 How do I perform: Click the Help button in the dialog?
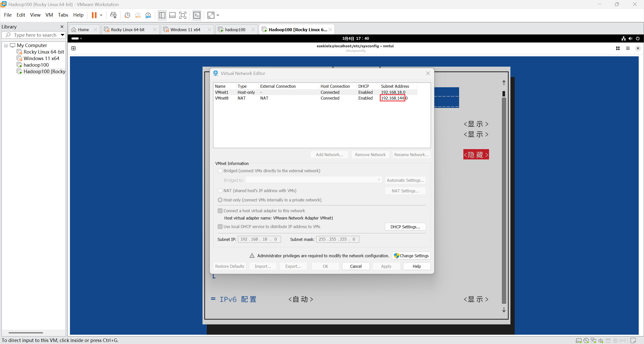click(x=417, y=266)
